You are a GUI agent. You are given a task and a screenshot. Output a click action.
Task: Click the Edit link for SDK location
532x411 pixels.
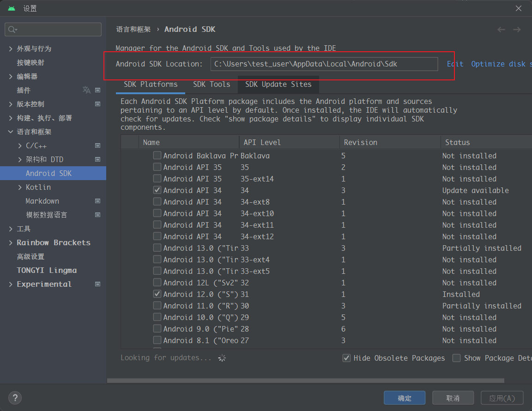point(455,64)
